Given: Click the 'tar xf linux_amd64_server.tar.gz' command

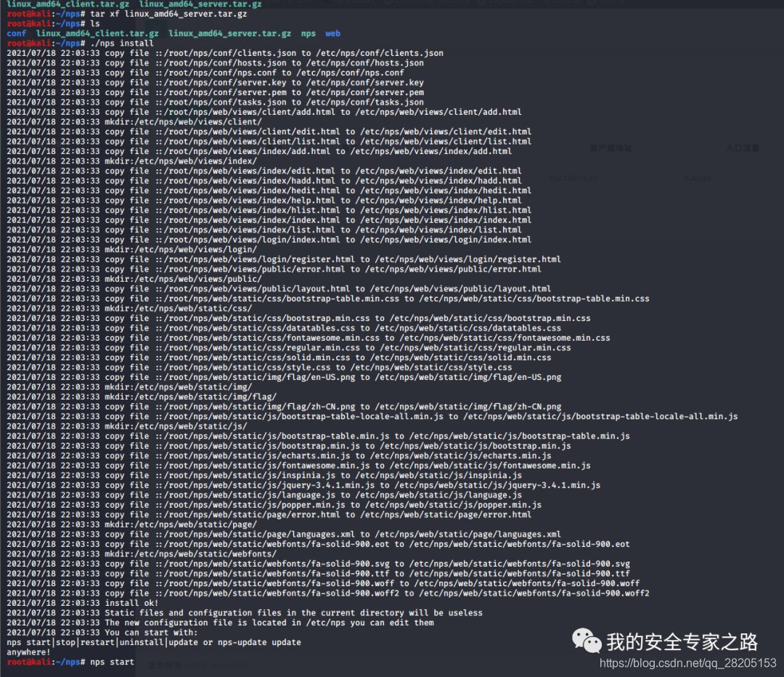Looking at the screenshot, I should click(x=168, y=14).
